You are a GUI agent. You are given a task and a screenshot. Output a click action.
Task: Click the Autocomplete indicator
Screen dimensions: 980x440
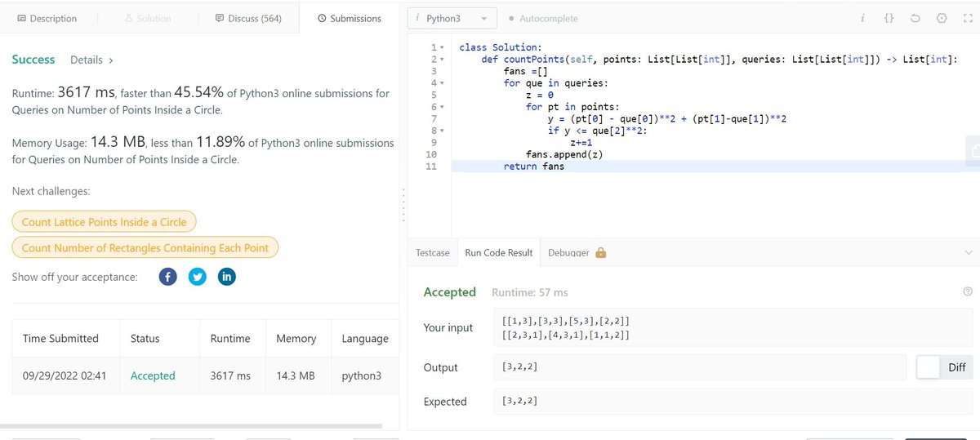tap(542, 18)
